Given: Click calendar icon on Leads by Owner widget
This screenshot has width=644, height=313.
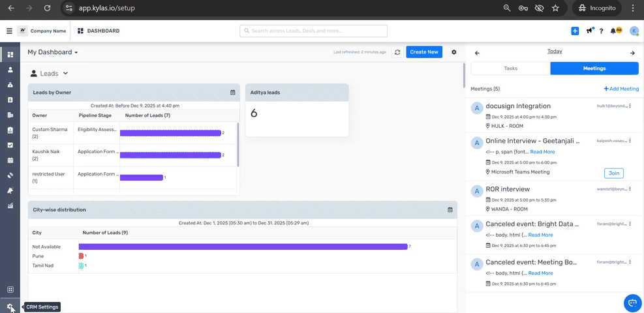Looking at the screenshot, I should click(x=232, y=93).
